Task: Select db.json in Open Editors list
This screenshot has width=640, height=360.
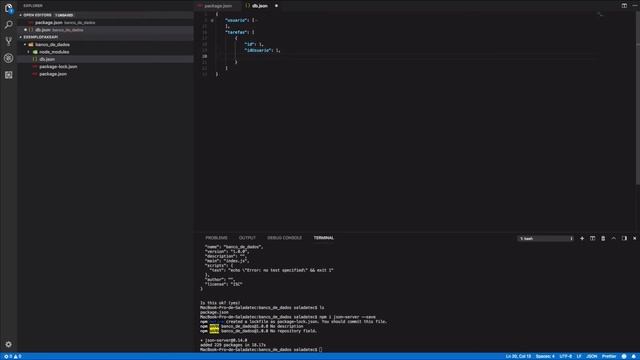Action: 105,30
